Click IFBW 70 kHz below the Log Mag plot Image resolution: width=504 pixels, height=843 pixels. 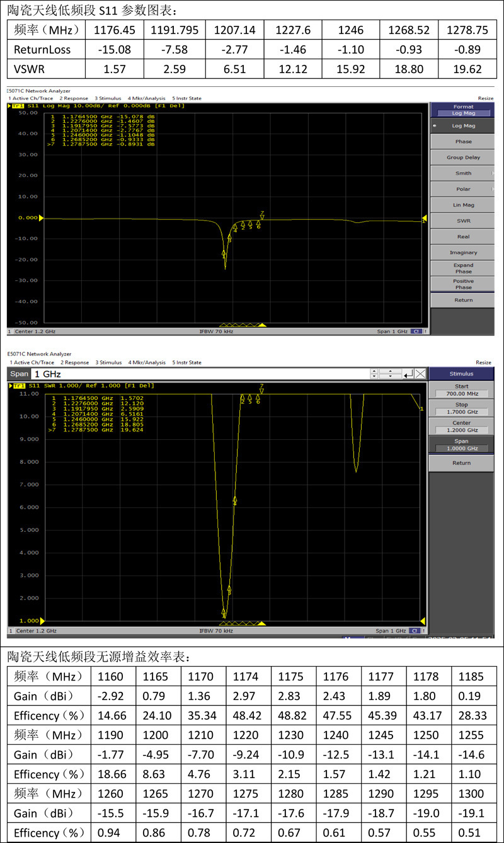click(216, 331)
